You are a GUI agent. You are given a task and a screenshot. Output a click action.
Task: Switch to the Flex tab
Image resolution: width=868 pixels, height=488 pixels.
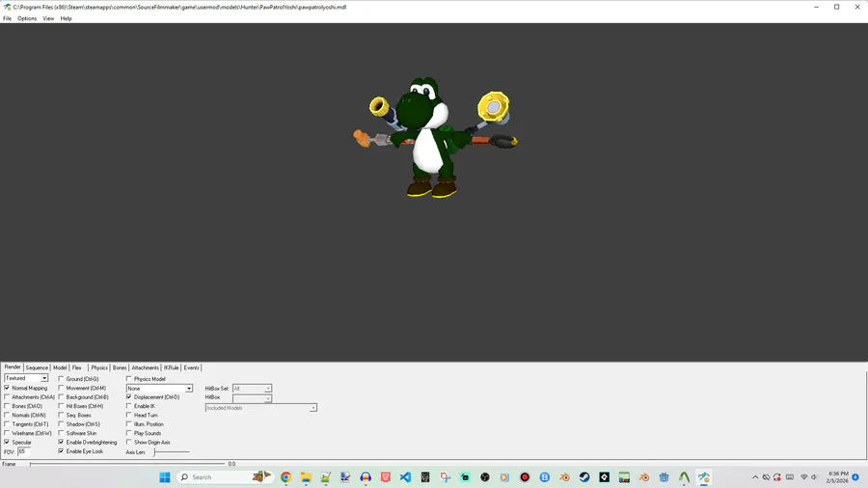tap(76, 368)
